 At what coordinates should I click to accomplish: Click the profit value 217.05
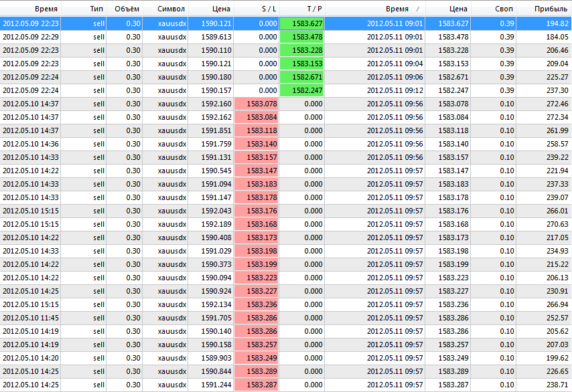point(557,237)
